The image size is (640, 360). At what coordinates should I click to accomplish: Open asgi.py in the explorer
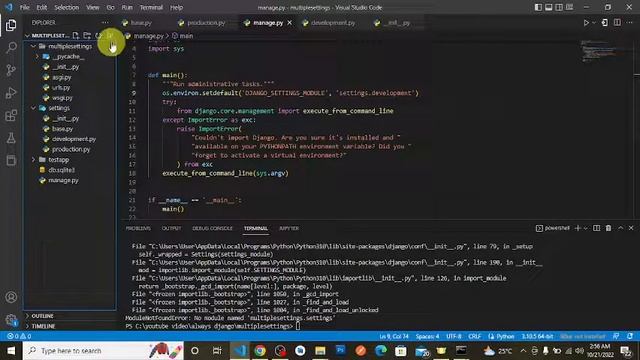(61, 77)
